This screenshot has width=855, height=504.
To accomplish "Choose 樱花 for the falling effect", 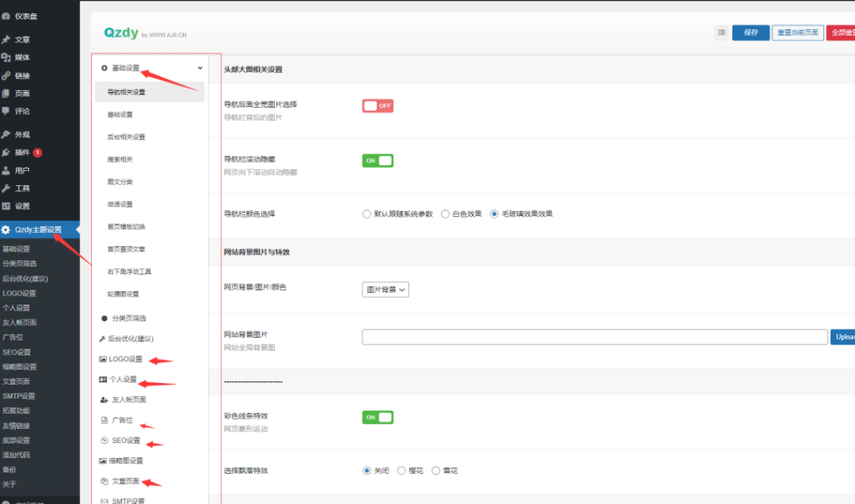I will click(402, 471).
